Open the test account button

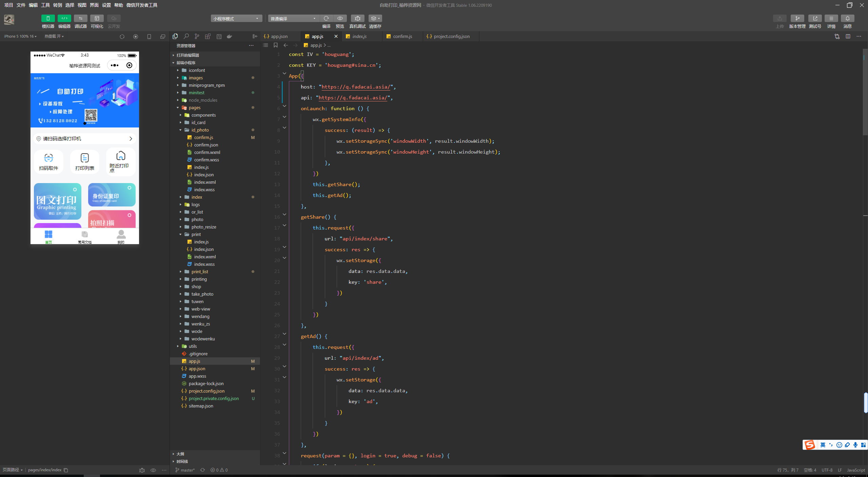click(815, 18)
